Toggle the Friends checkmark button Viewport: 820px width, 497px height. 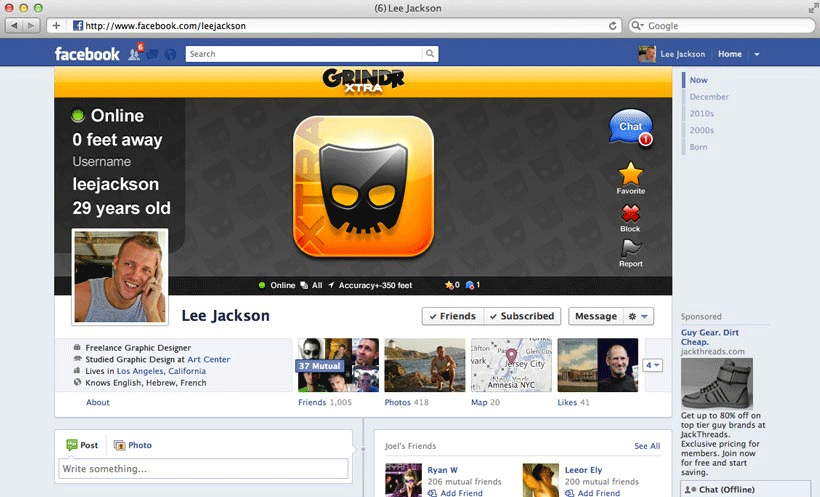[x=452, y=316]
